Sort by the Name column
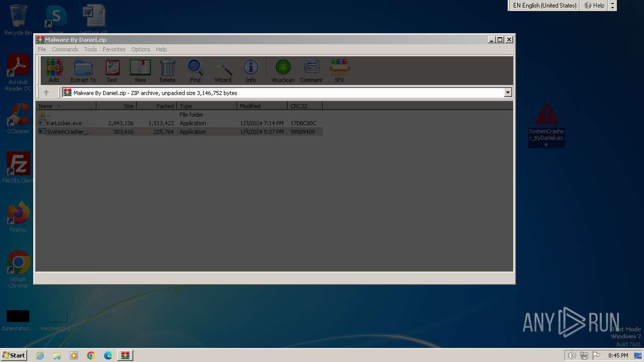 pyautogui.click(x=66, y=106)
